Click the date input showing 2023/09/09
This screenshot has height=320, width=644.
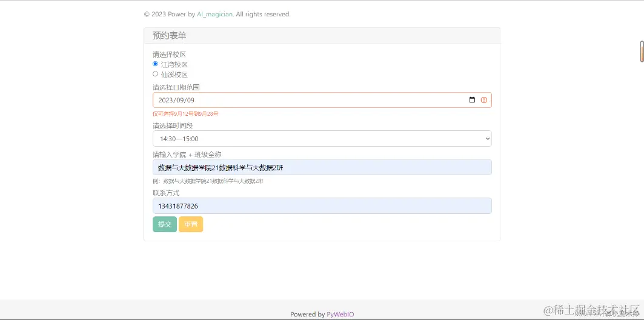coord(322,100)
